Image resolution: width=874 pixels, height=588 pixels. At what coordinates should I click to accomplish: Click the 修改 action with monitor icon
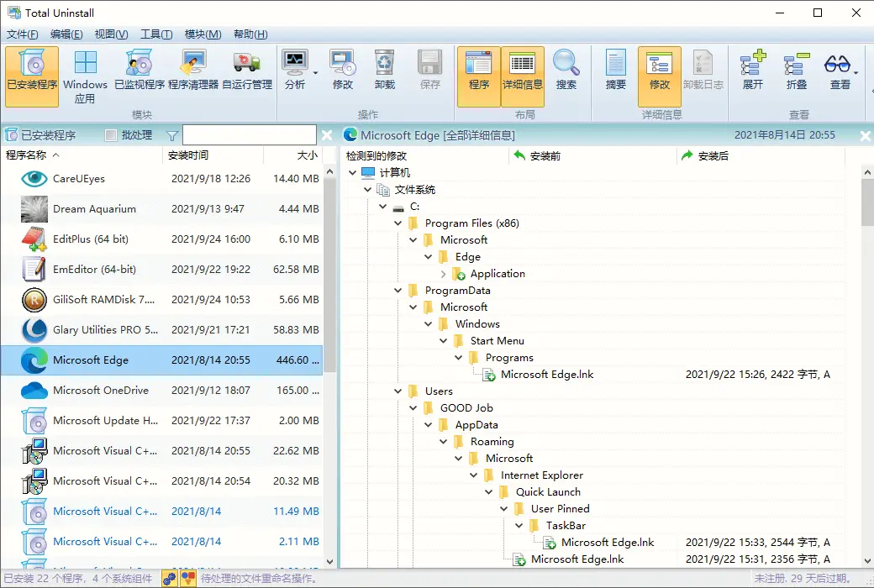(343, 71)
